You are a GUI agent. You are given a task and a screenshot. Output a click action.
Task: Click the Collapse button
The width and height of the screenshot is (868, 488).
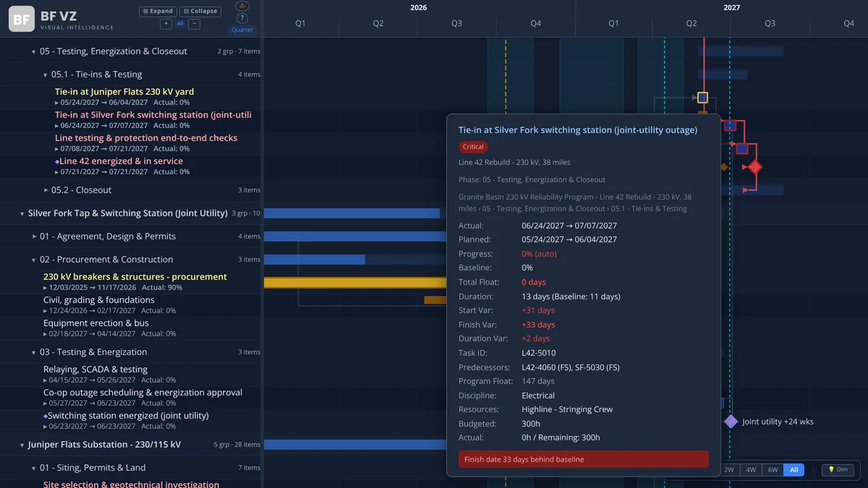(x=200, y=12)
